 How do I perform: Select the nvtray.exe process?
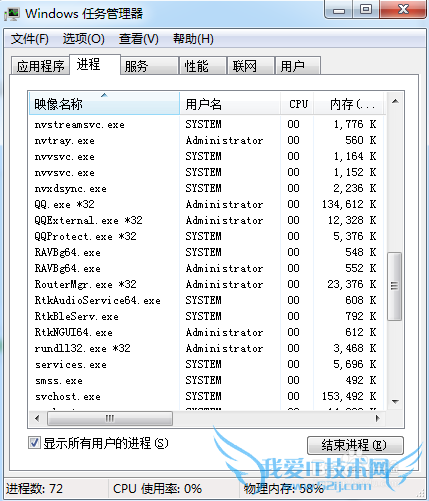[207, 140]
